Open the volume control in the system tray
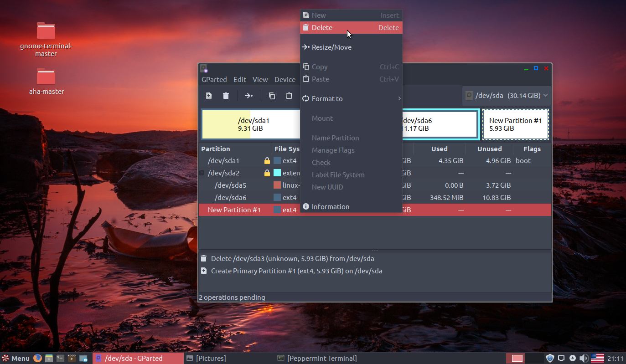 pos(584,358)
